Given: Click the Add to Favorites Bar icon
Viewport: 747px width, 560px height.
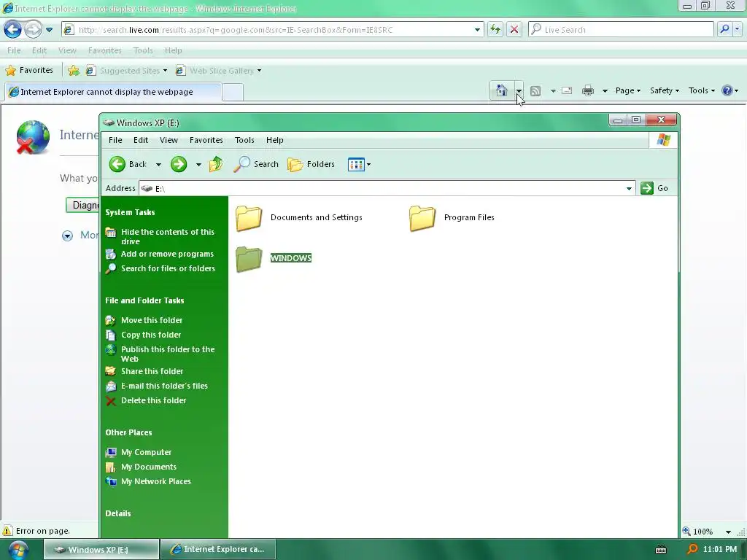Looking at the screenshot, I should coord(74,71).
